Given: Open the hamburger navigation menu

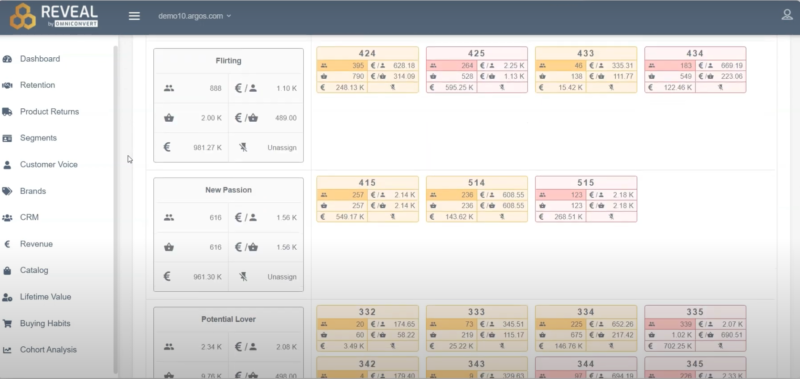Looking at the screenshot, I should point(134,16).
